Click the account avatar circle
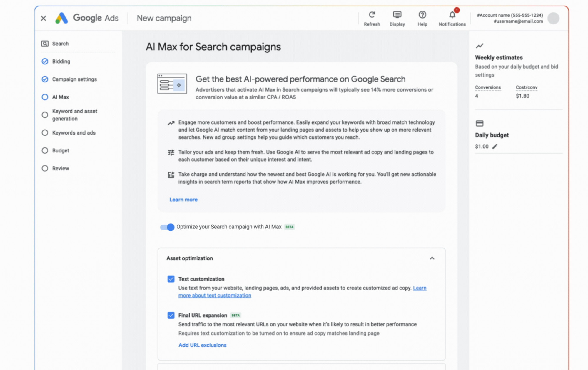588x370 pixels. coord(553,18)
